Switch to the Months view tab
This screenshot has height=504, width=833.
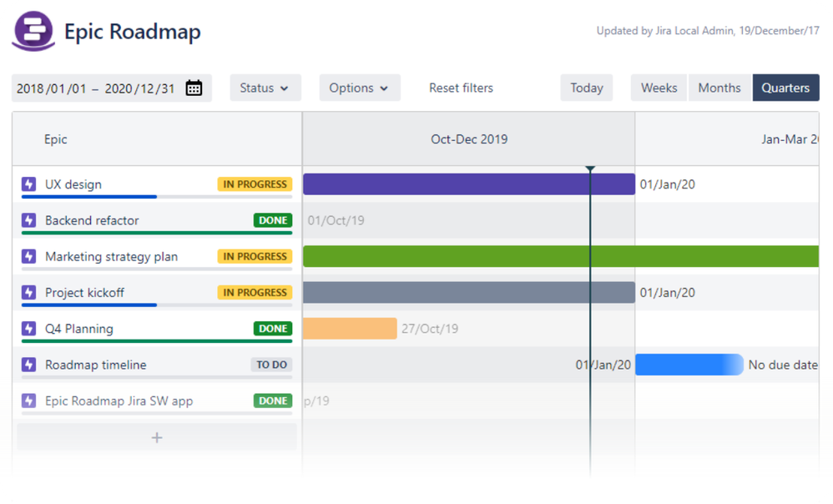[x=719, y=87]
